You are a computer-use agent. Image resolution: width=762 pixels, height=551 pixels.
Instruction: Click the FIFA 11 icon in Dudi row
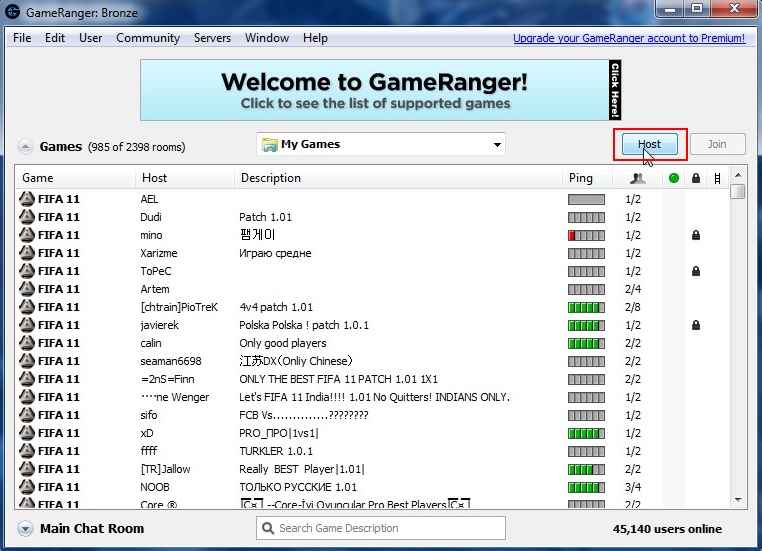pos(27,217)
